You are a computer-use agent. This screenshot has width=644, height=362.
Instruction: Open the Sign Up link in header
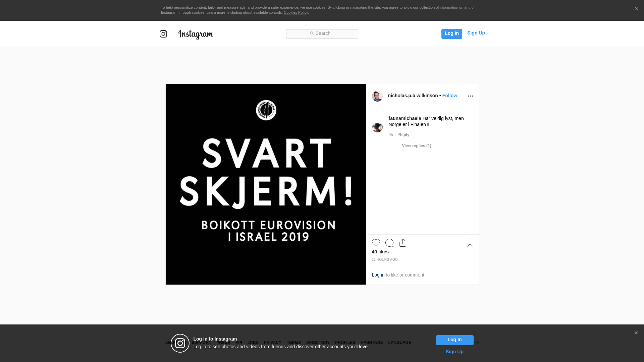click(476, 33)
